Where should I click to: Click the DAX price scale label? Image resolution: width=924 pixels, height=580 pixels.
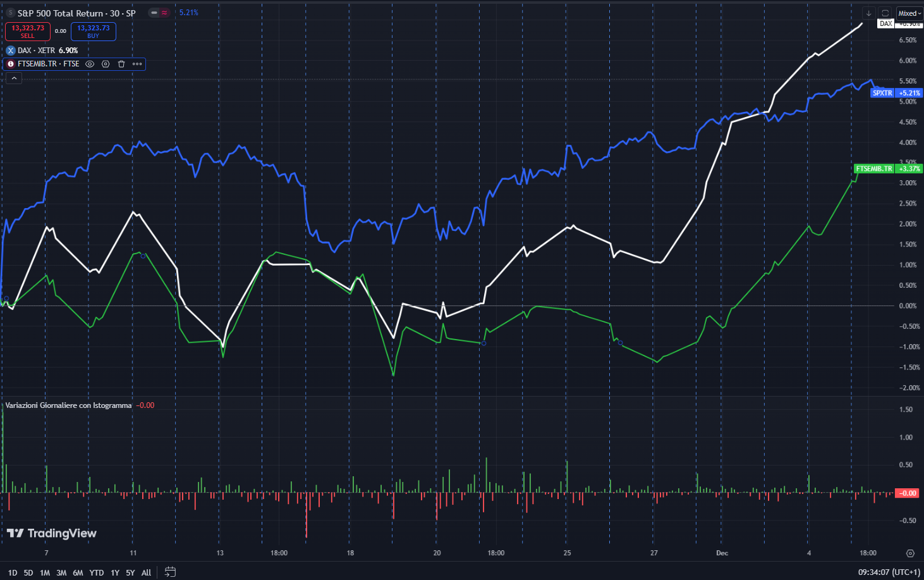click(886, 23)
